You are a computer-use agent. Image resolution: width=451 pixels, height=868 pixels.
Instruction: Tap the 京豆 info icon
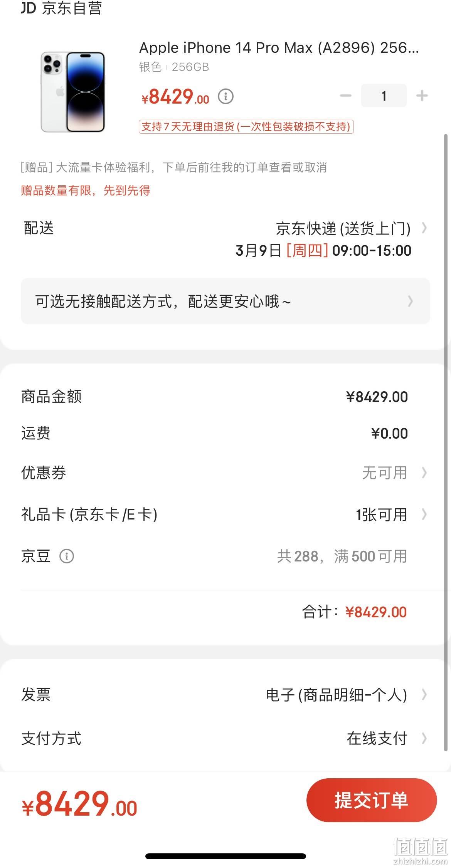coord(67,556)
